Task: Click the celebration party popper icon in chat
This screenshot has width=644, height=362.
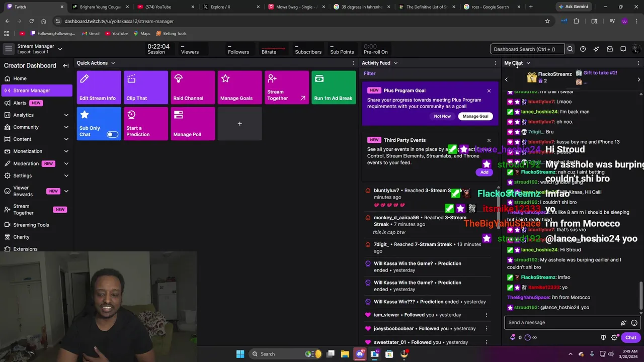Action: click(623, 323)
